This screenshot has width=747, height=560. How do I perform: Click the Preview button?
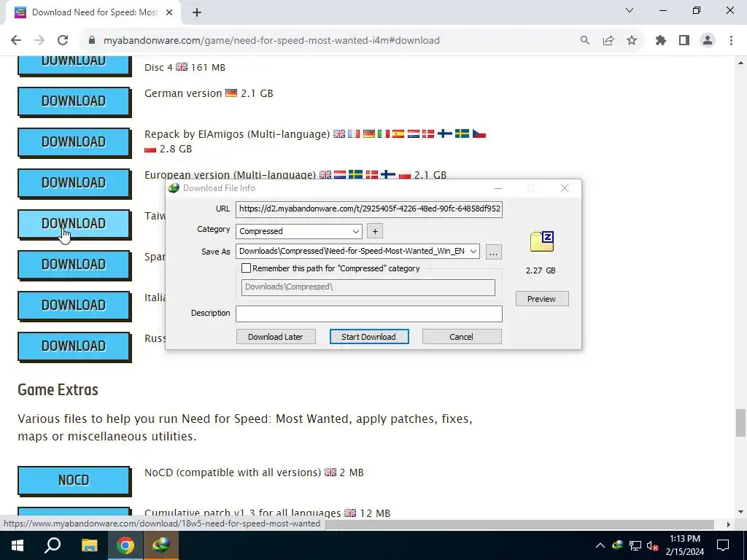coord(542,299)
